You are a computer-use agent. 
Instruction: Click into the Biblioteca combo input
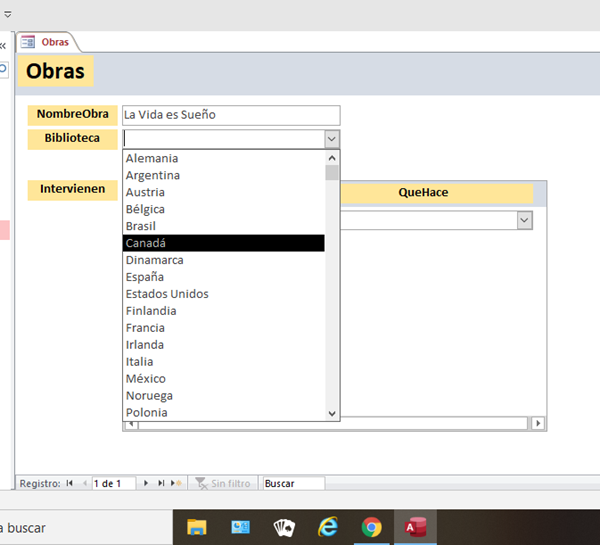coord(224,139)
